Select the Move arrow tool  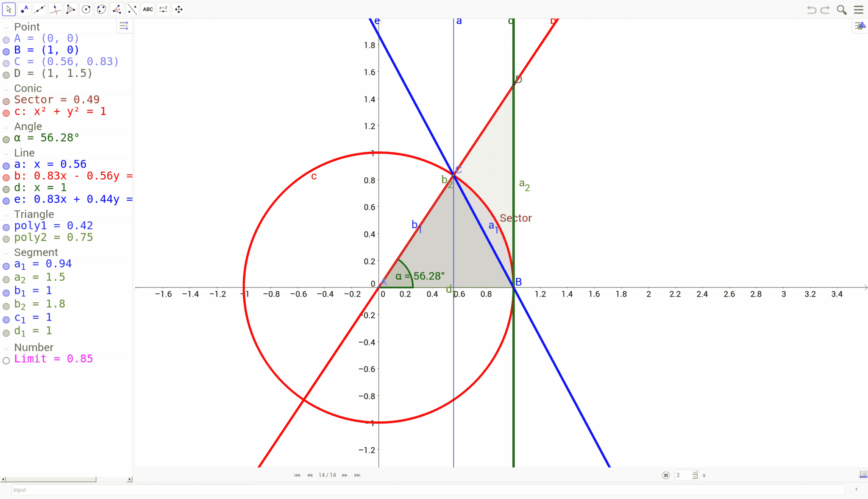tap(9, 9)
